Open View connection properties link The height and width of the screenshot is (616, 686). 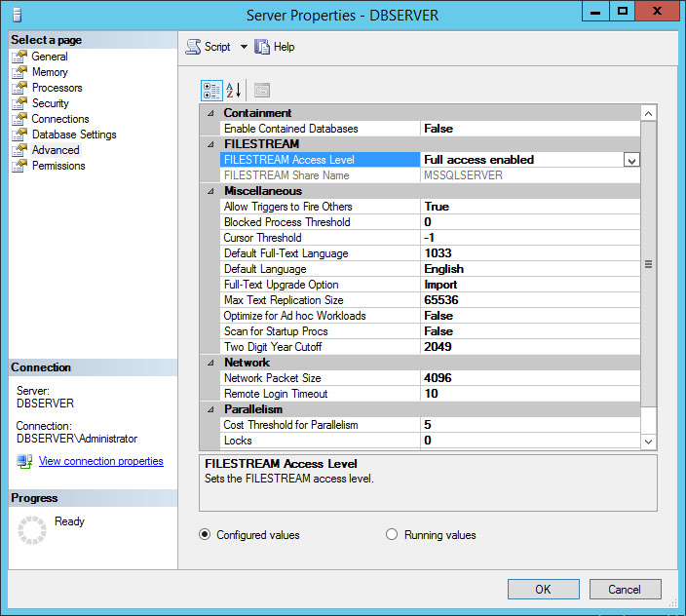point(100,461)
